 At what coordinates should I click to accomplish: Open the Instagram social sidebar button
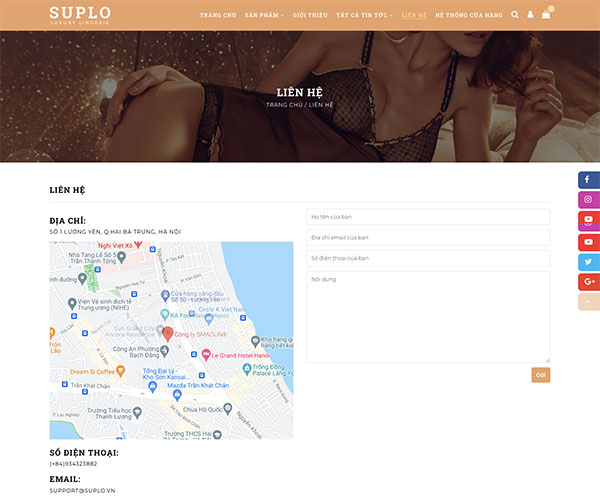(x=589, y=199)
